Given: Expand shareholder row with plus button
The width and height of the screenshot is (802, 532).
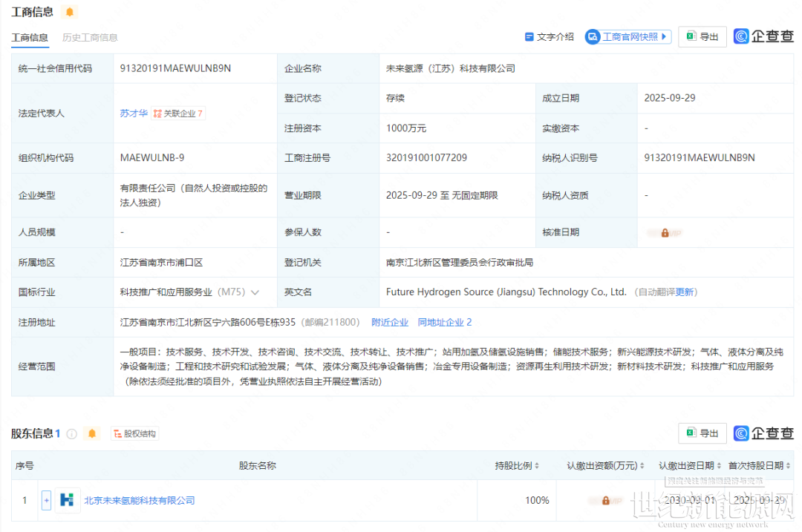Looking at the screenshot, I should (x=46, y=500).
